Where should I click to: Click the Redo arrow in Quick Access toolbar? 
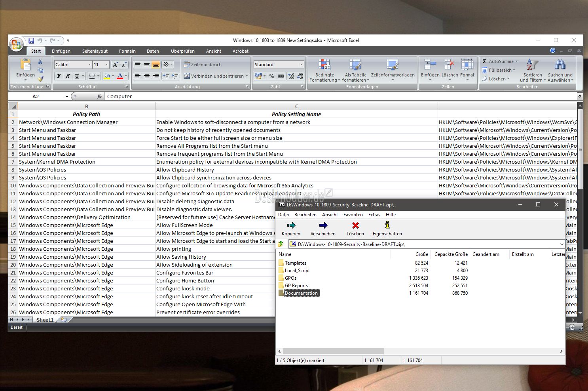[52, 40]
